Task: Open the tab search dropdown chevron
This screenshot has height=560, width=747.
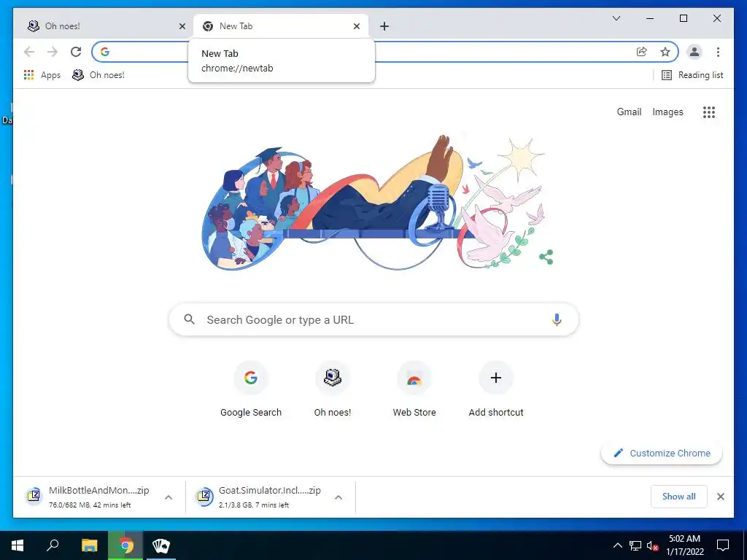Action: tap(616, 18)
